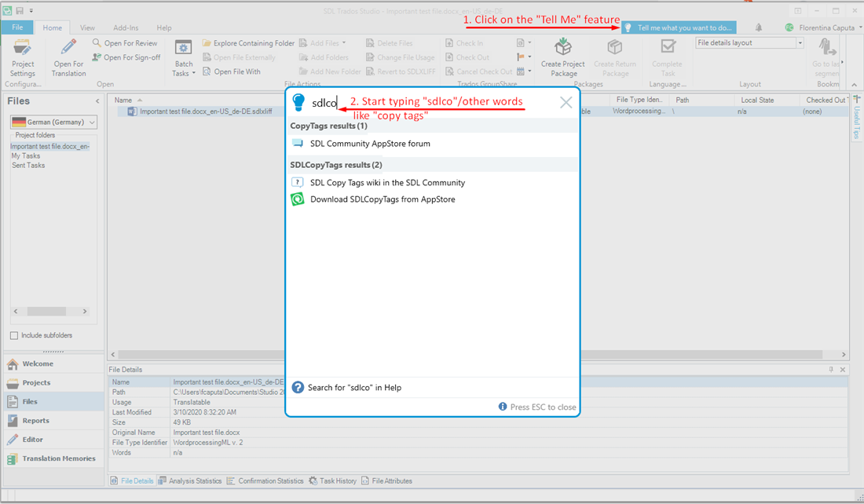This screenshot has height=504, width=864.
Task: Open SDL Copy Tags wiki result
Action: tap(387, 183)
